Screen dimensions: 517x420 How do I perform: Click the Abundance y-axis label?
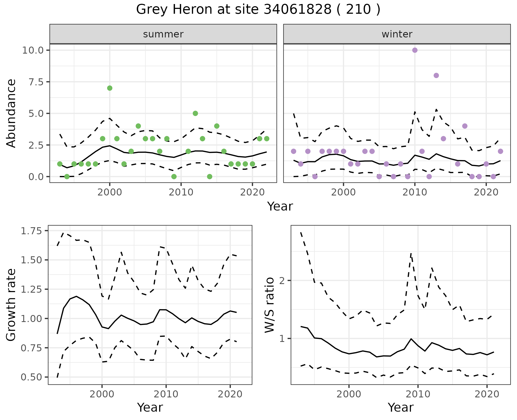[x=11, y=113]
